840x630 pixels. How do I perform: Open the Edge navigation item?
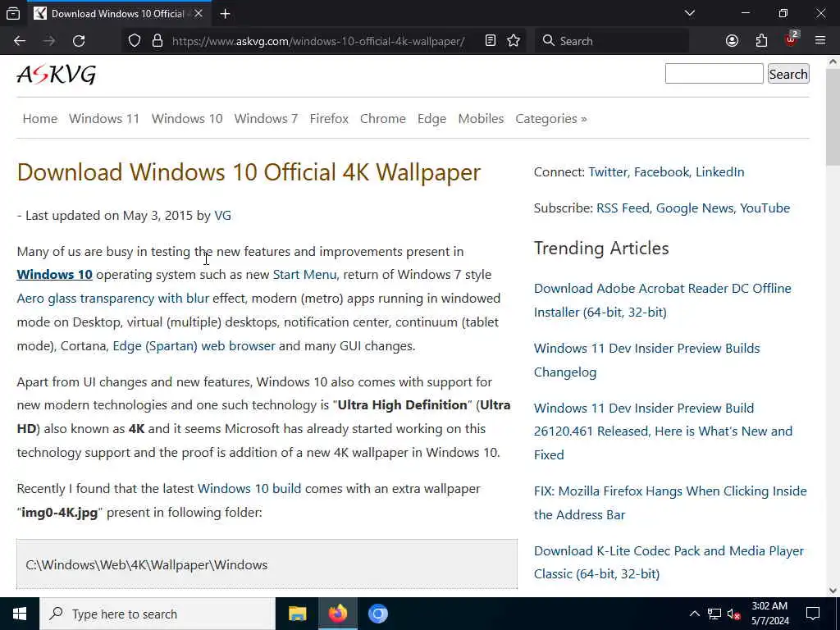point(431,118)
